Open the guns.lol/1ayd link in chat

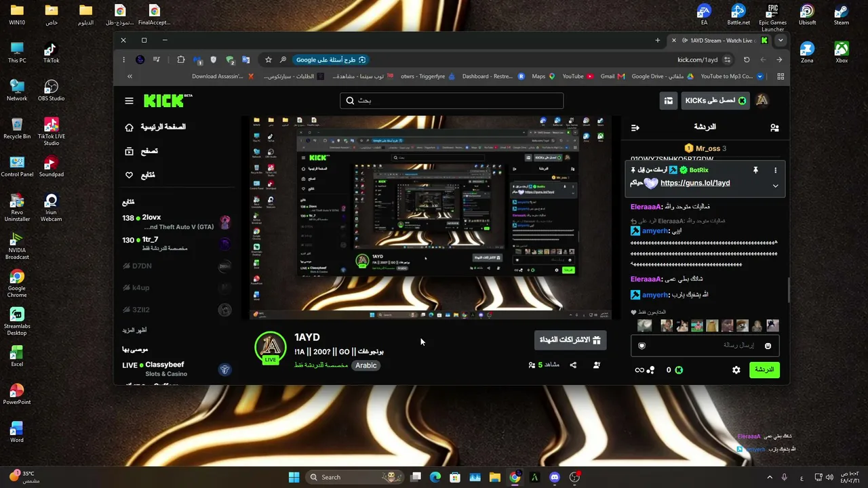pyautogui.click(x=695, y=183)
